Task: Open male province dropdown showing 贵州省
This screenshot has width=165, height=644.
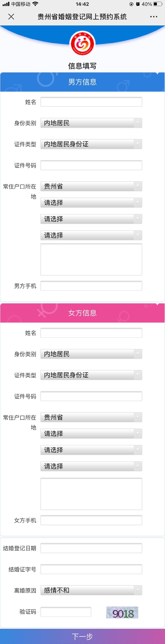Action: (x=91, y=186)
